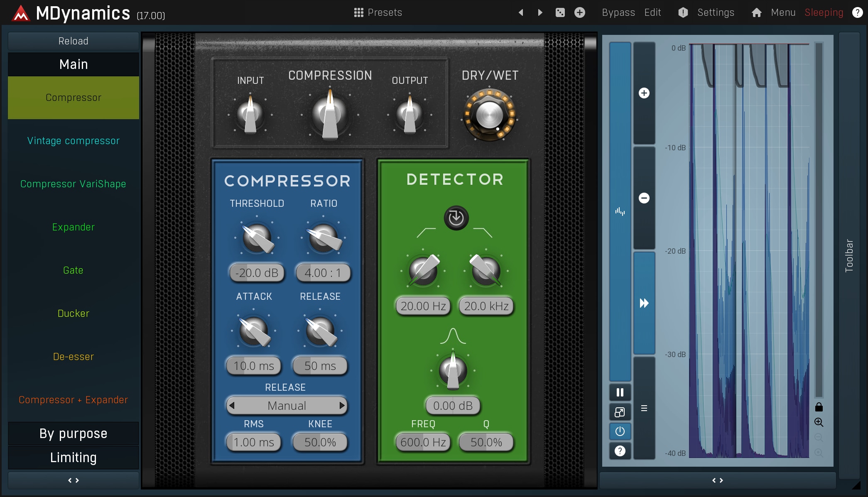The width and height of the screenshot is (868, 497).
Task: Switch to the Limiting tab
Action: click(74, 458)
